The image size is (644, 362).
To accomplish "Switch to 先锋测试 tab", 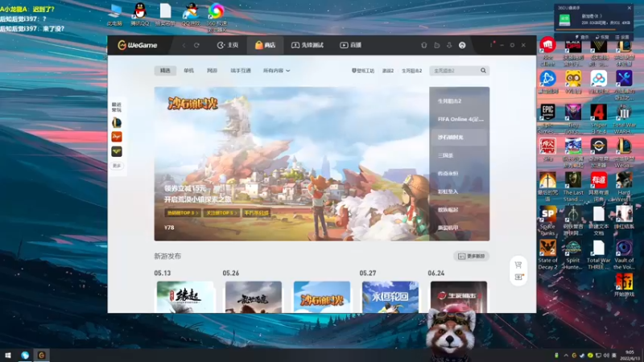I will coord(308,45).
